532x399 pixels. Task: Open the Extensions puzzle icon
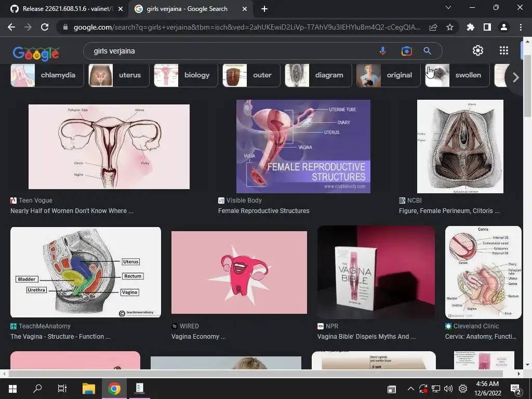(470, 27)
